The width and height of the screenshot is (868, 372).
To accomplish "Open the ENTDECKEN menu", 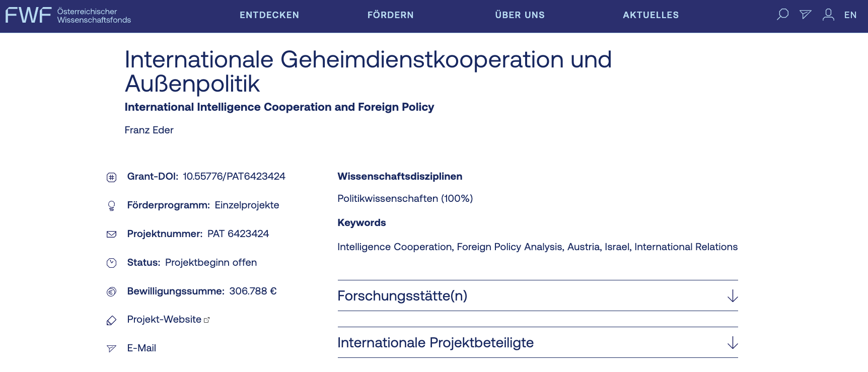I will click(269, 15).
